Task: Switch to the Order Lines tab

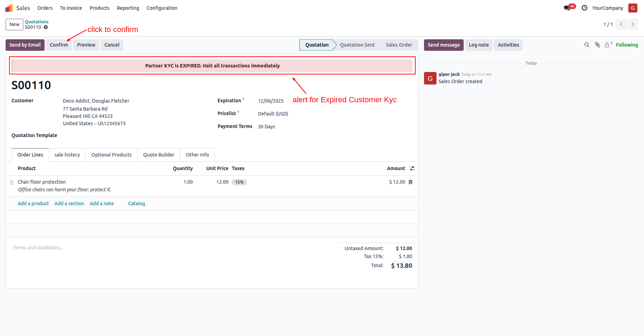Action: 30,155
